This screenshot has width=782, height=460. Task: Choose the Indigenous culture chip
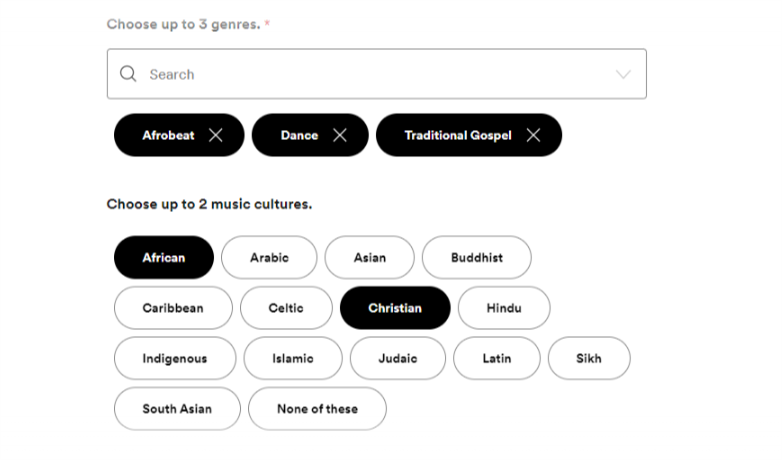point(175,358)
